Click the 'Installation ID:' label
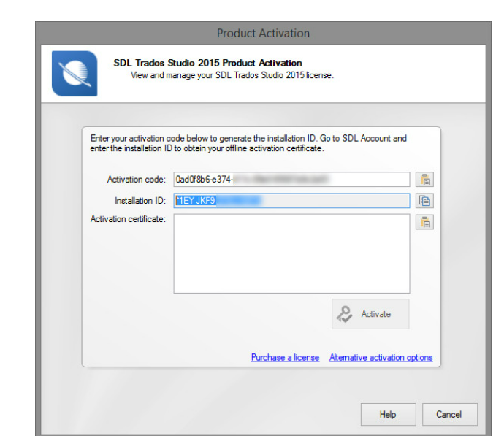Viewport: 504px width, 436px height. [x=140, y=201]
